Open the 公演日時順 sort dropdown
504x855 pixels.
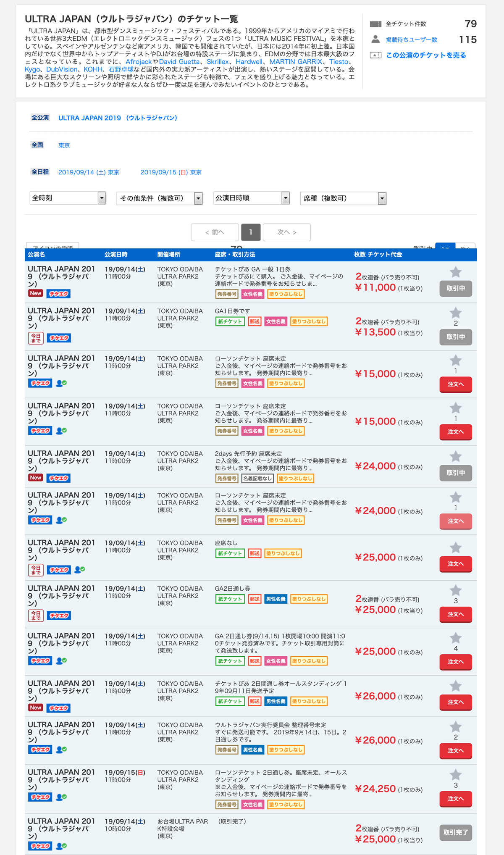[252, 198]
